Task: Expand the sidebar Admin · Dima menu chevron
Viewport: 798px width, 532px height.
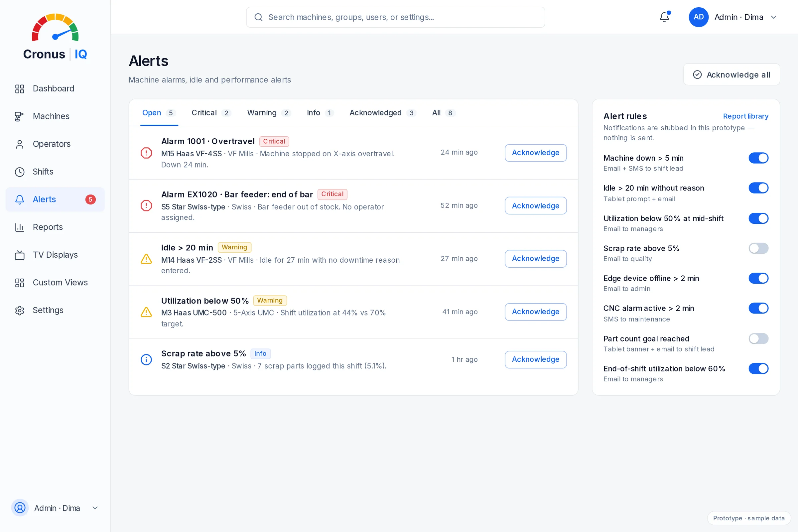Action: (x=95, y=508)
